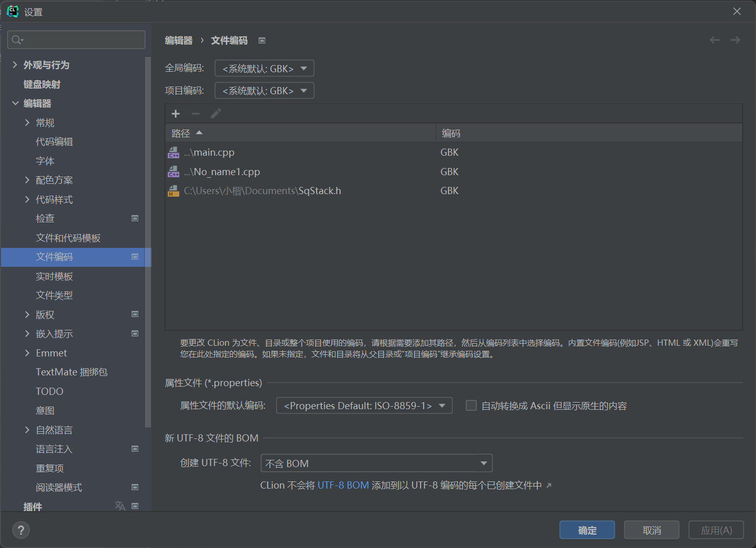
Task: Open 重复项 settings
Action: click(50, 468)
